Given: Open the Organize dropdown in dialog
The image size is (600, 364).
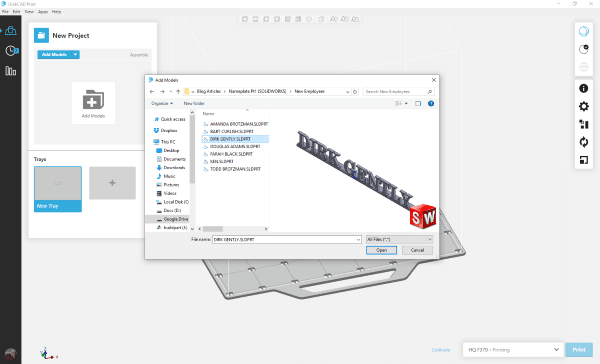Looking at the screenshot, I should click(162, 103).
